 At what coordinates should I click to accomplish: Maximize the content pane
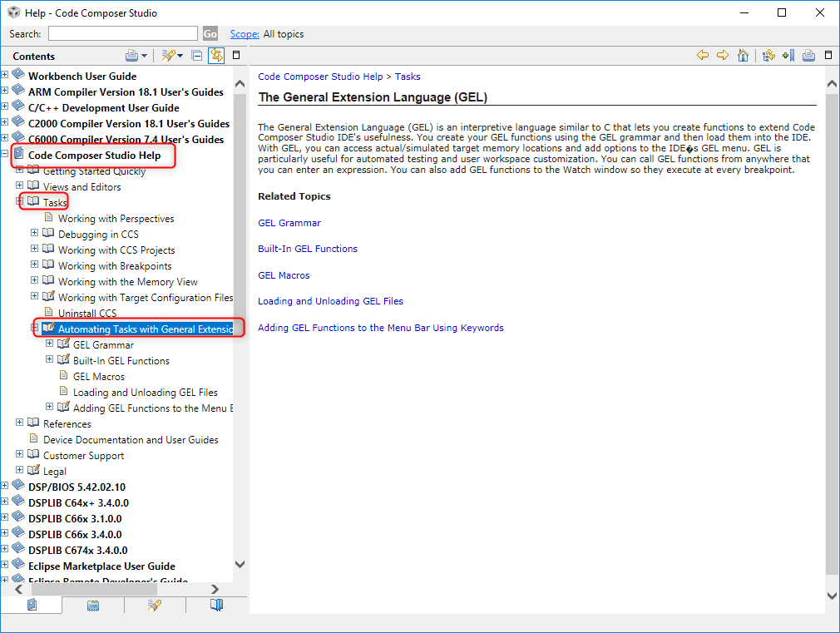point(828,55)
